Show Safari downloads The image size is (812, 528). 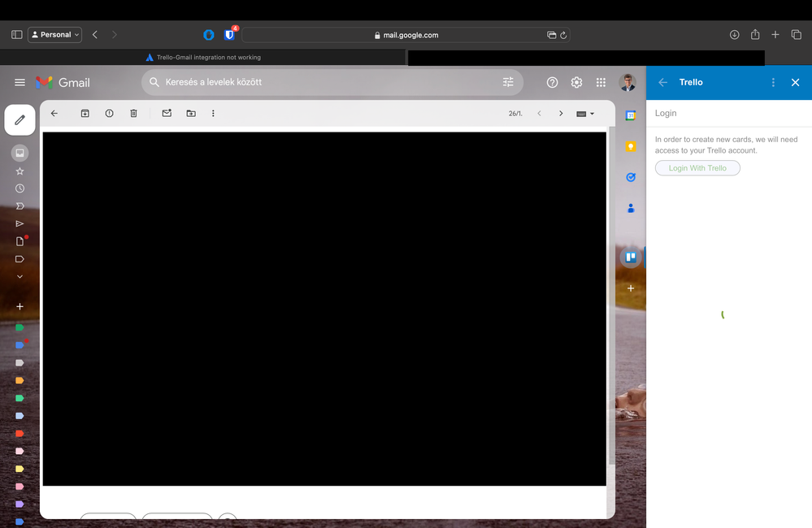click(x=734, y=35)
